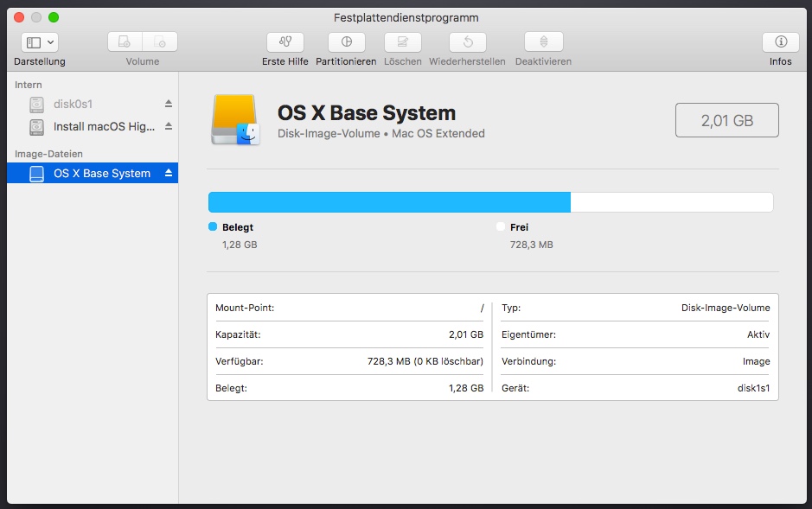The height and width of the screenshot is (509, 812).
Task: Click the disk0s1 drive icon
Action: tap(37, 105)
